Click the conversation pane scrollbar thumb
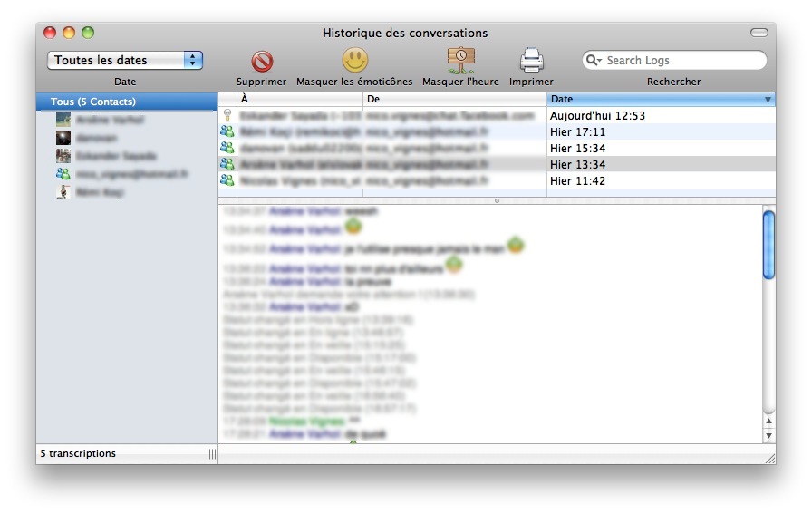 [x=768, y=244]
